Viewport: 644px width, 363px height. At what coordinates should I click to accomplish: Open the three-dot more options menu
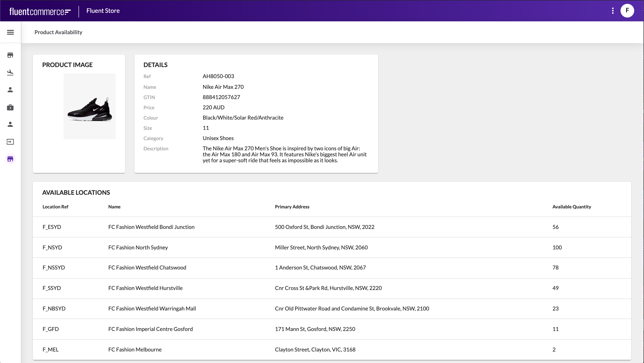pos(612,11)
